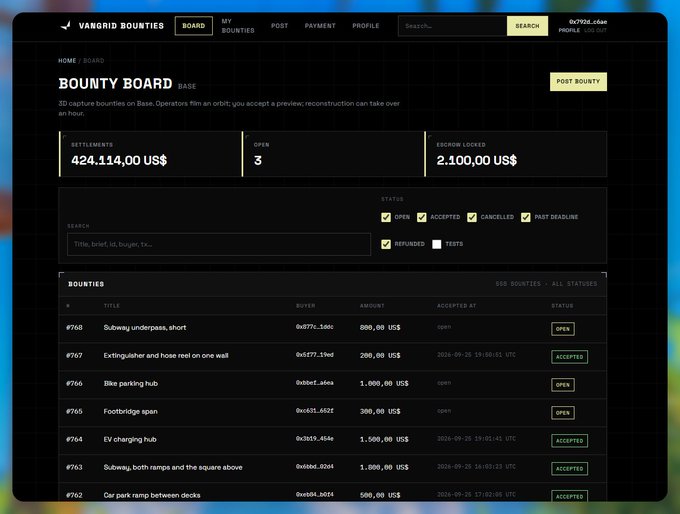This screenshot has height=514, width=680.
Task: Uncheck the Cancelled status checkbox
Action: [472, 217]
